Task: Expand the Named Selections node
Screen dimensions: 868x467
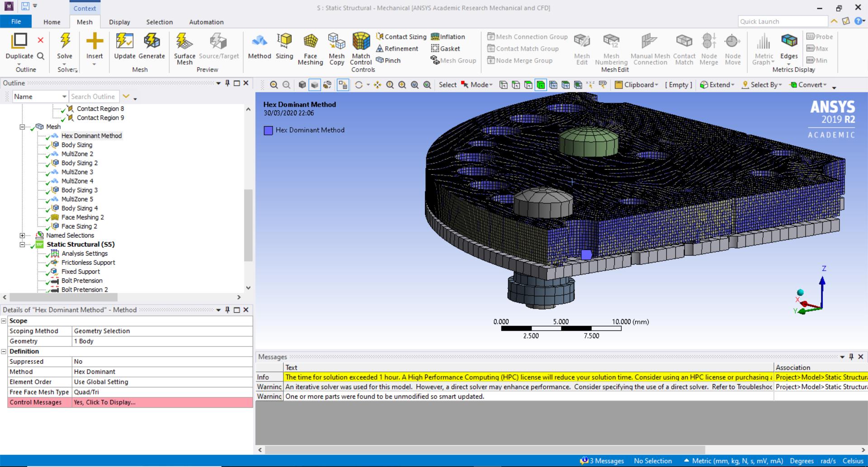Action: 22,235
